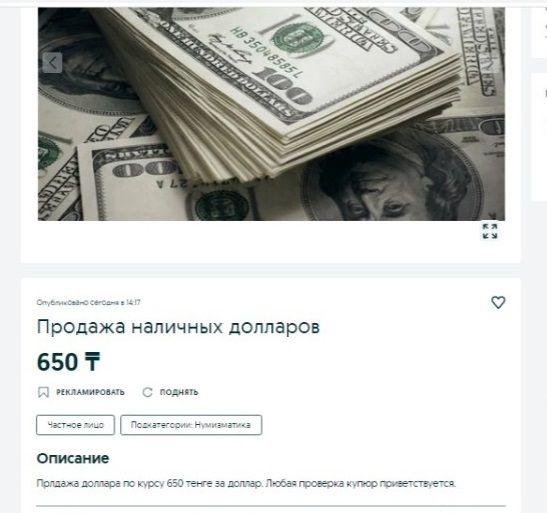The width and height of the screenshot is (547, 513).
Task: Click the tenge currency symbol by the price
Action: [92, 362]
